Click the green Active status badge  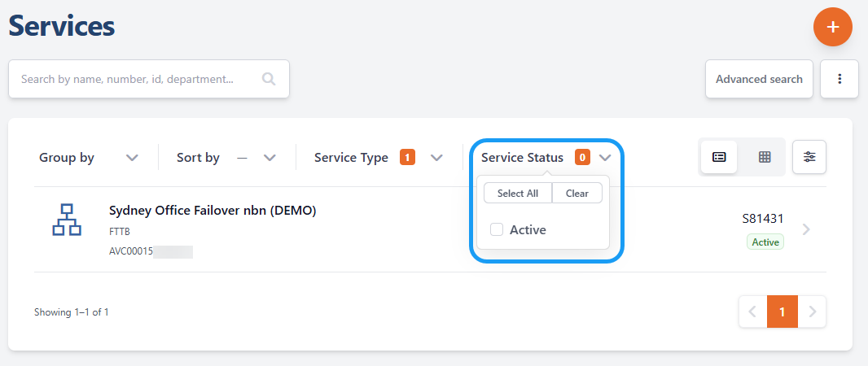click(765, 242)
